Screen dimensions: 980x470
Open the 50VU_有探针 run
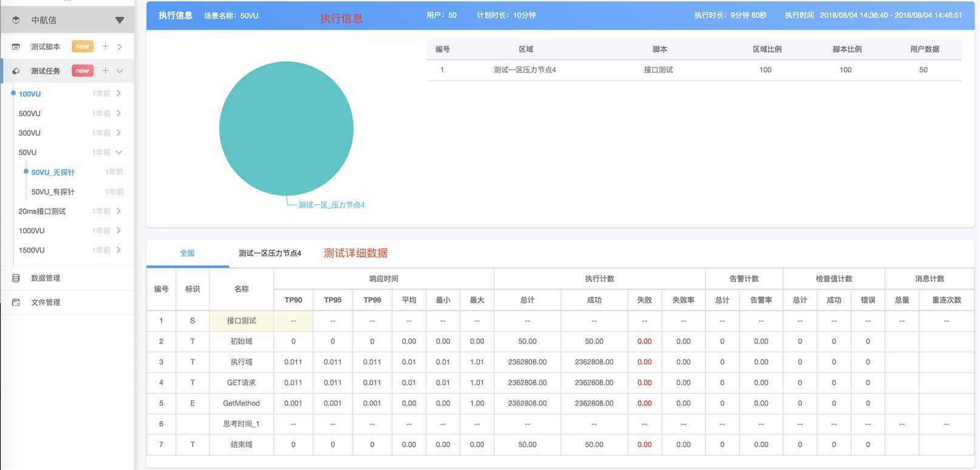point(53,192)
